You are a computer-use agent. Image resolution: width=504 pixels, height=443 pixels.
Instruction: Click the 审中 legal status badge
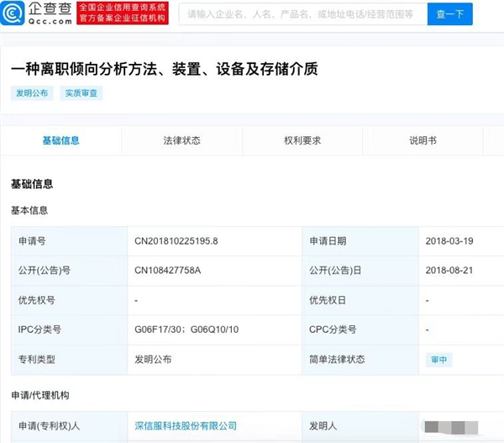438,359
